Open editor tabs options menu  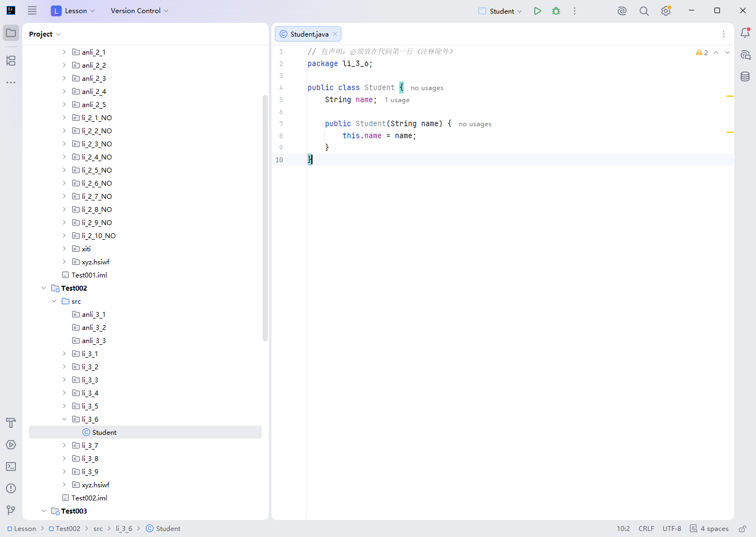tap(724, 34)
